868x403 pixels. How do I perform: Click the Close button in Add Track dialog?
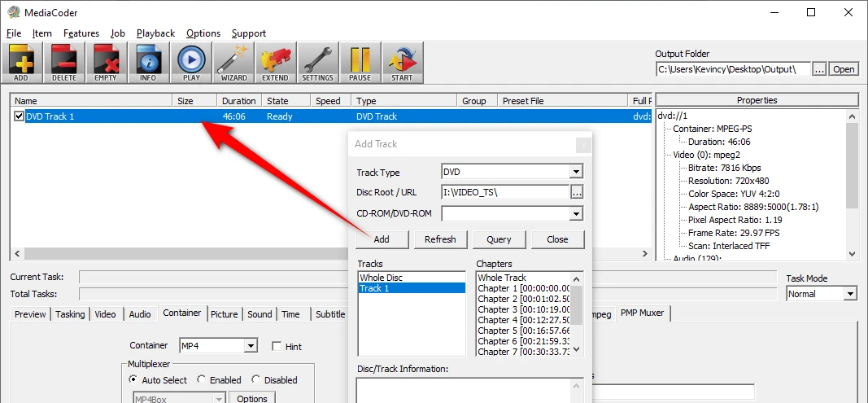click(557, 239)
